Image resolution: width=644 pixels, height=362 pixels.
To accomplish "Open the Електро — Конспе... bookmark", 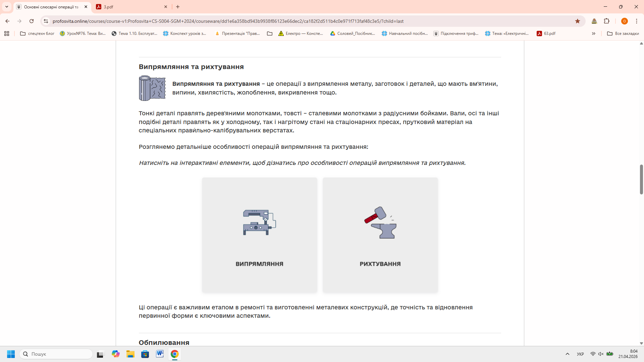I will click(x=301, y=34).
